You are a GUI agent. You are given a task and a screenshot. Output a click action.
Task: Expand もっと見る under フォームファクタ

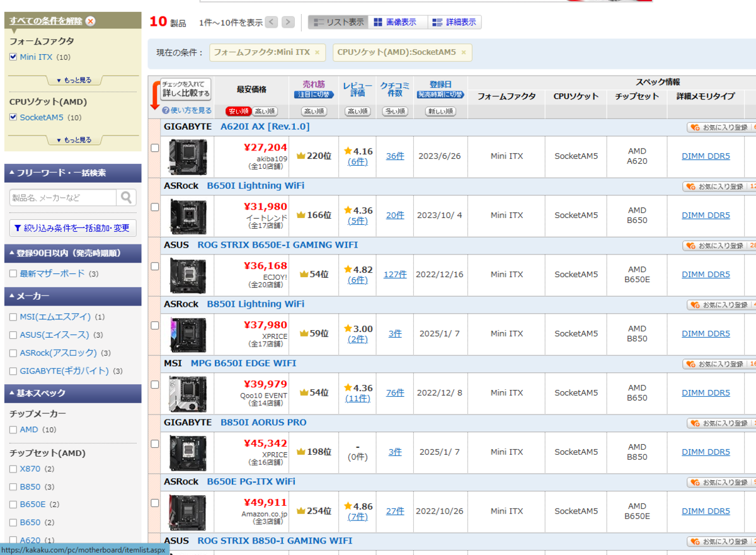[x=74, y=80]
